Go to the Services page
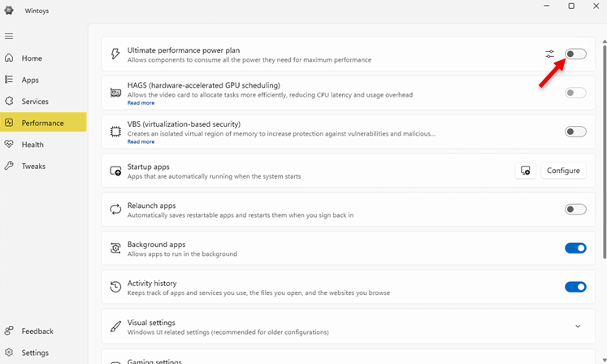 click(x=35, y=102)
